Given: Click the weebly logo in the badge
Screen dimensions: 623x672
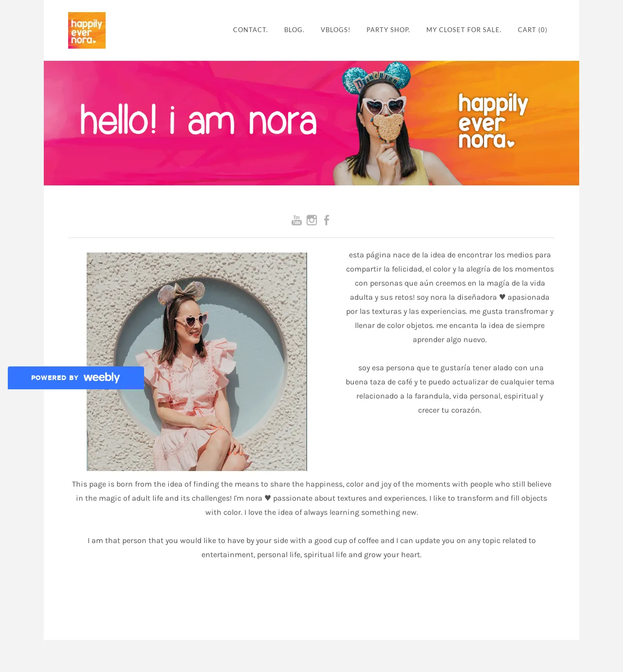Looking at the screenshot, I should coord(101,377).
